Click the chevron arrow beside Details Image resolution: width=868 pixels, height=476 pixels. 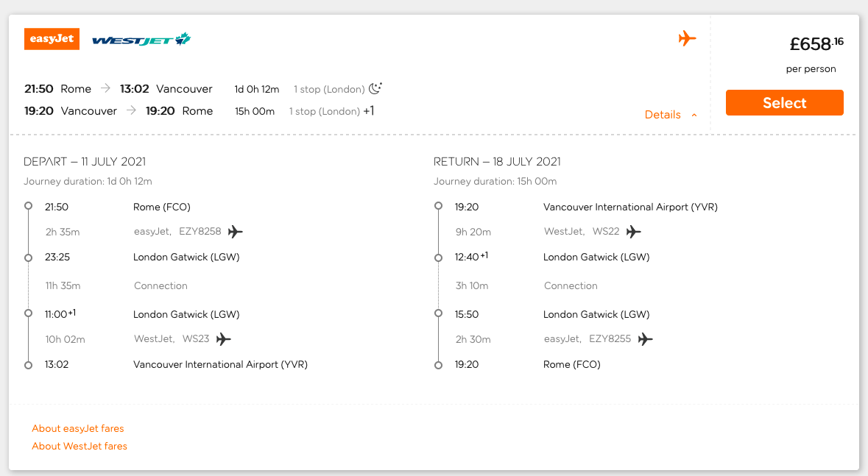click(694, 115)
